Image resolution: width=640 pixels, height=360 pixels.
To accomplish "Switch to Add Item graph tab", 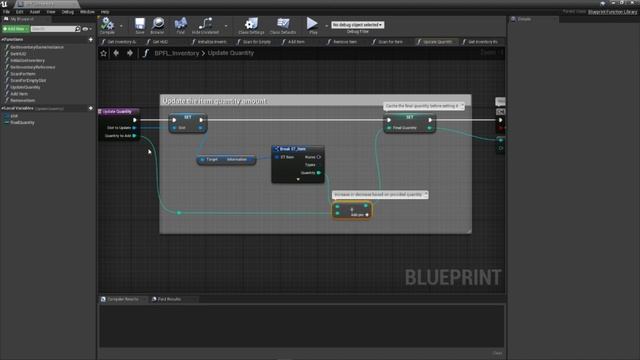I will [296, 42].
